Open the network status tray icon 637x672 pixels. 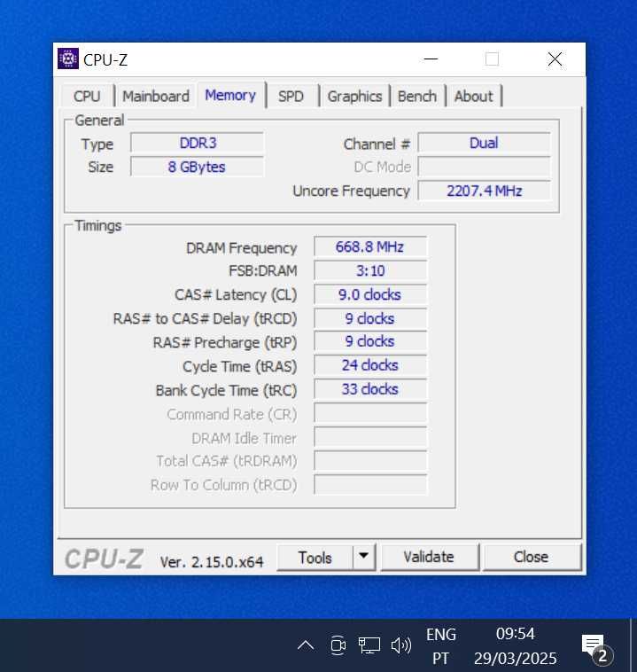tap(369, 645)
